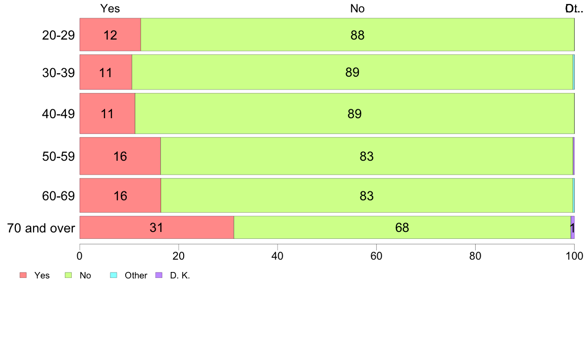Viewport: 588px width, 364px height.
Task: Click the red Yes legend swatch
Action: click(x=23, y=275)
